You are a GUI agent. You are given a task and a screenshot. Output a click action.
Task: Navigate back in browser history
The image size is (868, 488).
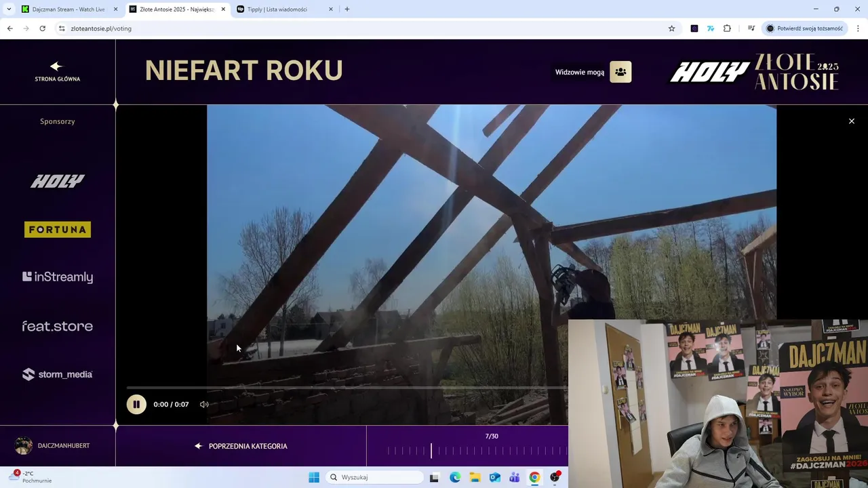pos(9,28)
